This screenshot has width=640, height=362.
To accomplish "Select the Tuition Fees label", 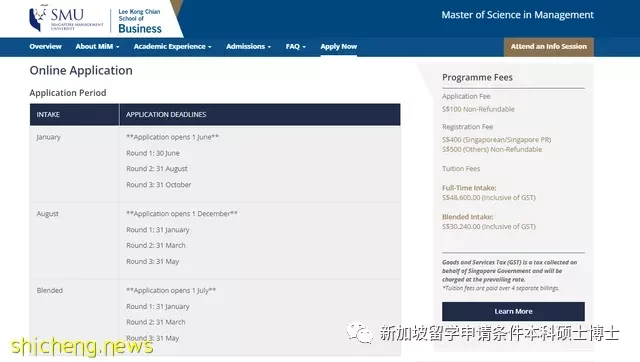I will coord(461,169).
